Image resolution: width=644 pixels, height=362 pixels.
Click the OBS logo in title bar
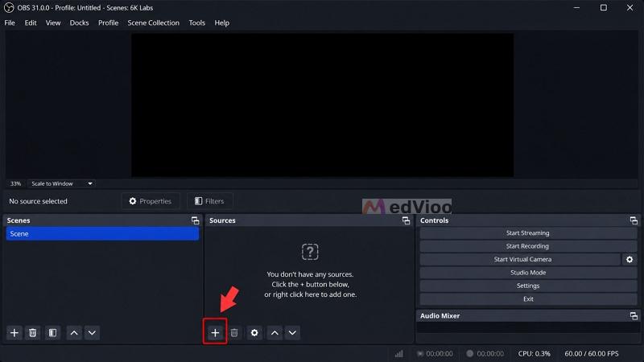[x=9, y=8]
